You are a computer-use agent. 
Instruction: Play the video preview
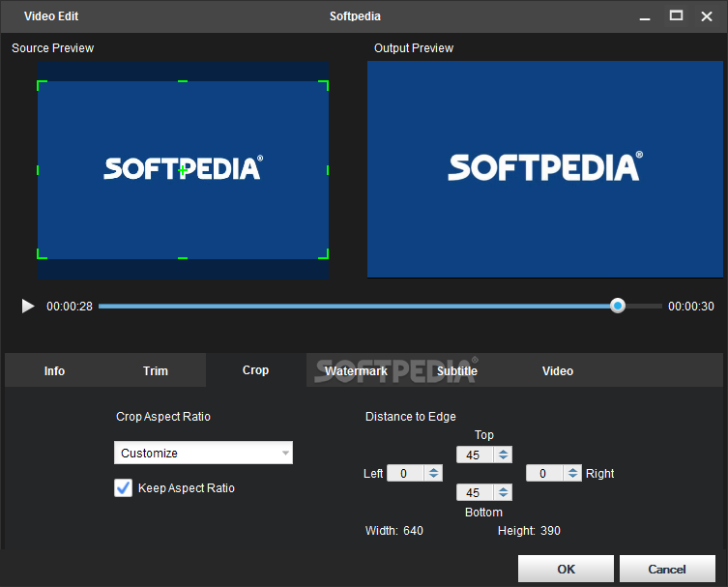click(28, 306)
